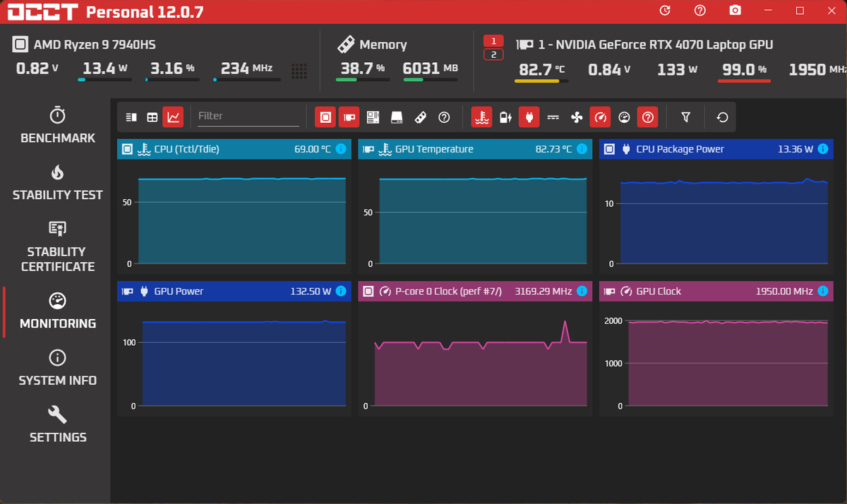Toggle the usage gauge sensor filter
This screenshot has height=504, width=847.
coord(624,117)
